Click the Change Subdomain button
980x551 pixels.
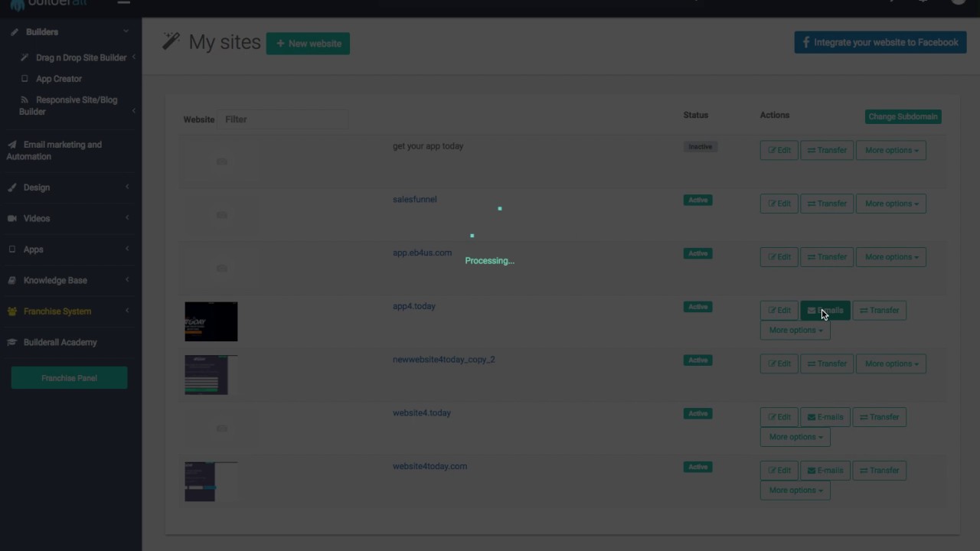coord(903,117)
